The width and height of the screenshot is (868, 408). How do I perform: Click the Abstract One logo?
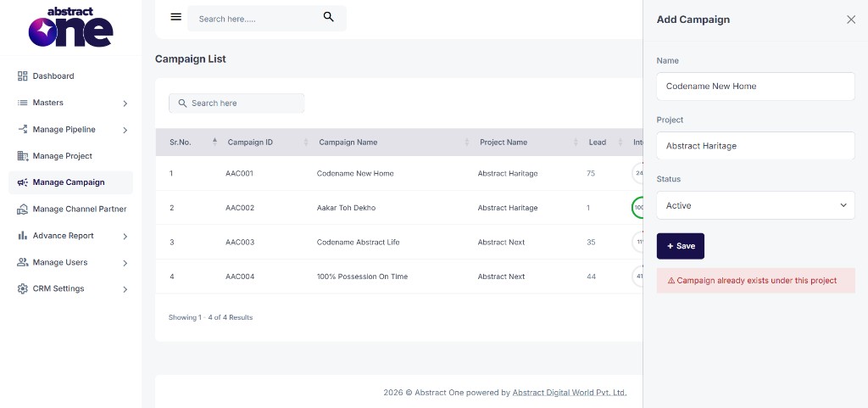71,27
